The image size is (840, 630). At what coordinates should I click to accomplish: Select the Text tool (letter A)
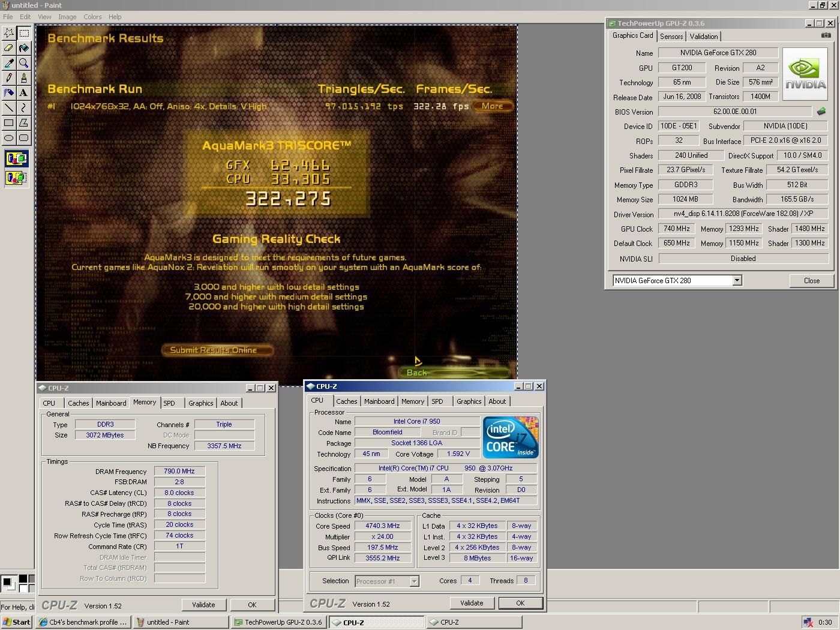tap(24, 92)
